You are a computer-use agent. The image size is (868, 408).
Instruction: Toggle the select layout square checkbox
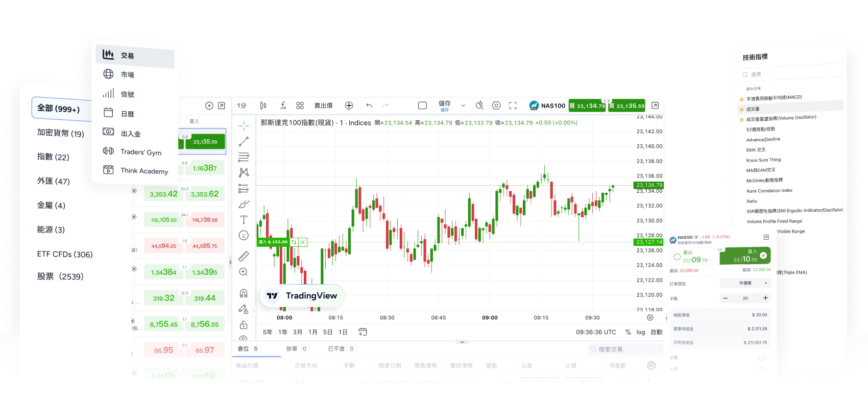click(422, 106)
